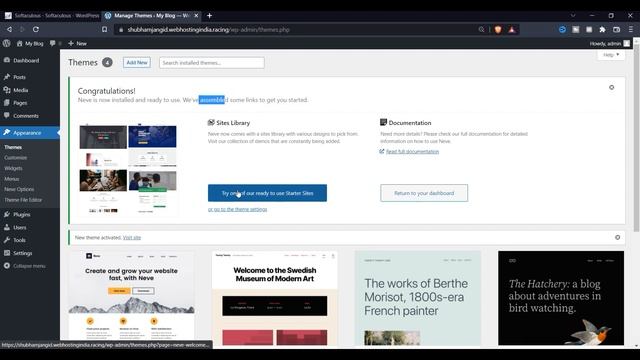Open the browser hamburger menu
Image resolution: width=640 pixels, height=360 pixels.
point(631,29)
